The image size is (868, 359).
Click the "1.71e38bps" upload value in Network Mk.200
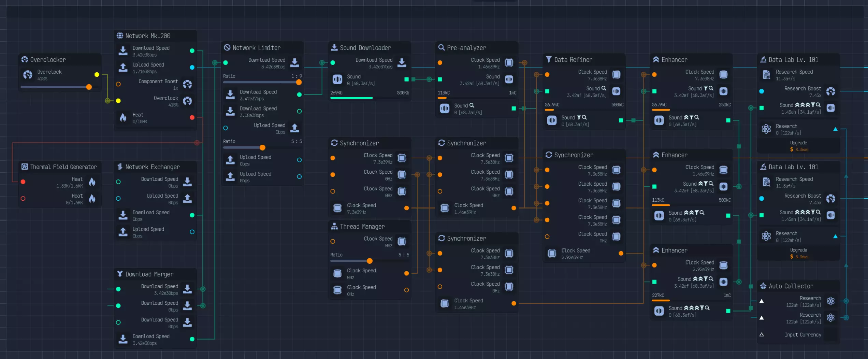click(x=145, y=71)
